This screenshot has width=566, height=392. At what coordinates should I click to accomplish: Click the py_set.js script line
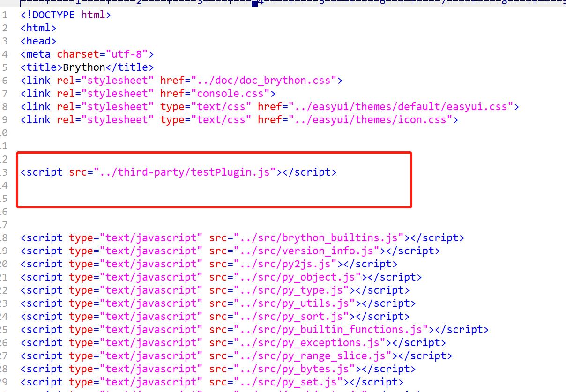(x=212, y=382)
